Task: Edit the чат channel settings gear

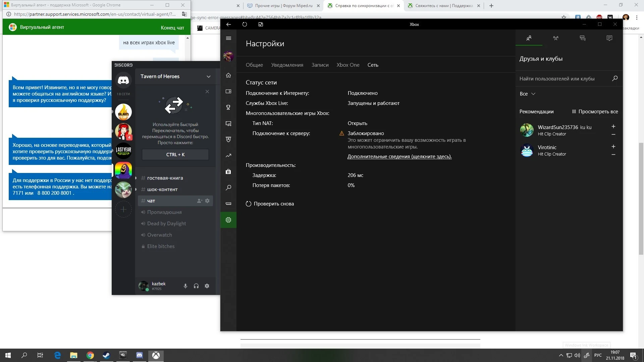Action: coord(207,201)
